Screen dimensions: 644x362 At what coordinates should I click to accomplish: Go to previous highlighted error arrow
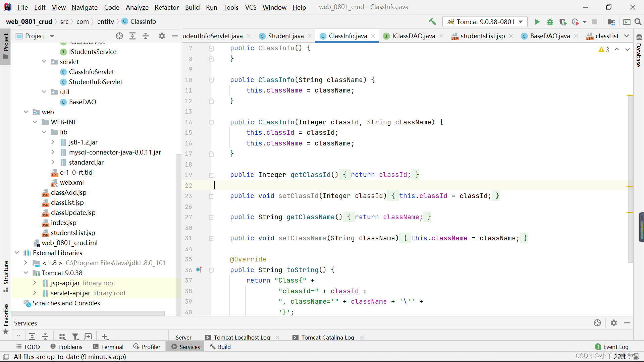pos(617,49)
